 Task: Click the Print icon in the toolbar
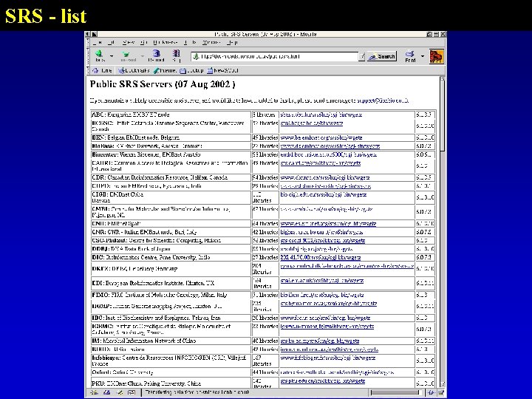coord(410,54)
